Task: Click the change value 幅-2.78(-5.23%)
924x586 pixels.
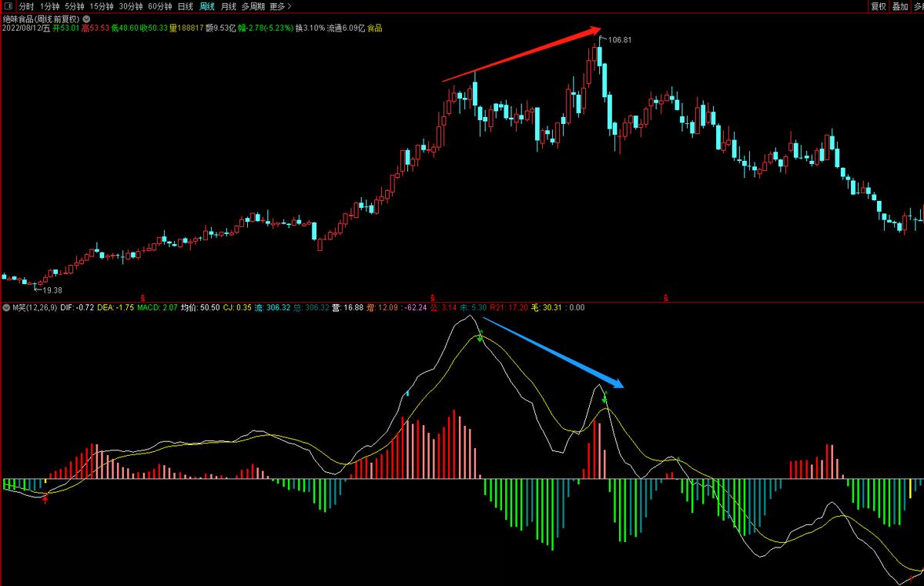Action: click(x=266, y=28)
